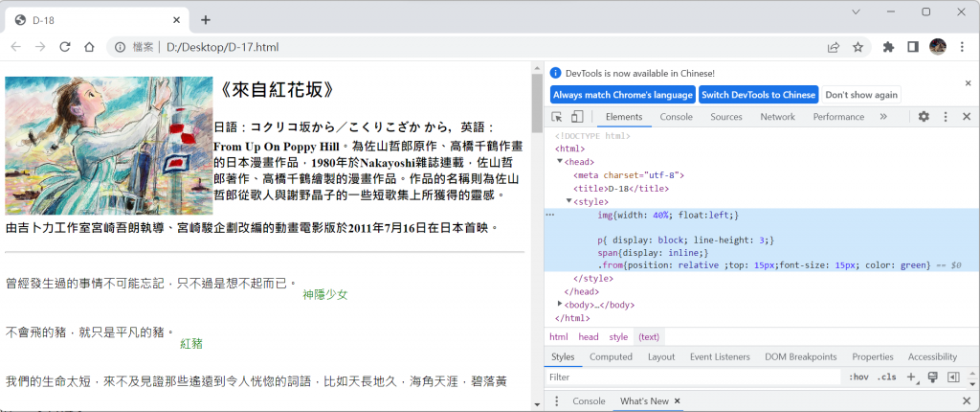Reload the D-17.html page
The height and width of the screenshot is (412, 980).
[x=64, y=47]
